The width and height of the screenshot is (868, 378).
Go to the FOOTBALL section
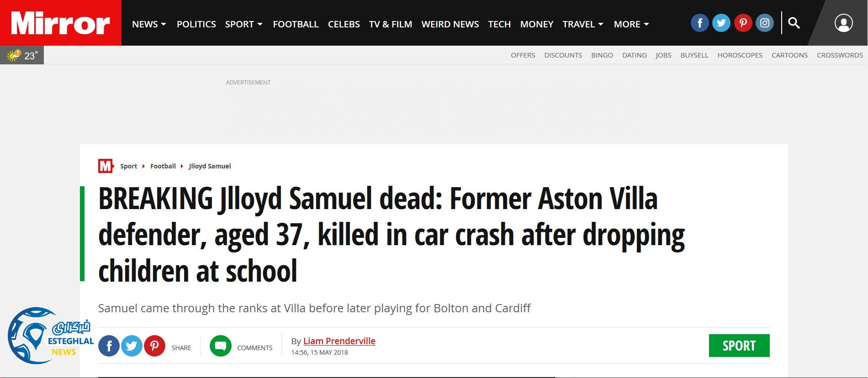(296, 24)
